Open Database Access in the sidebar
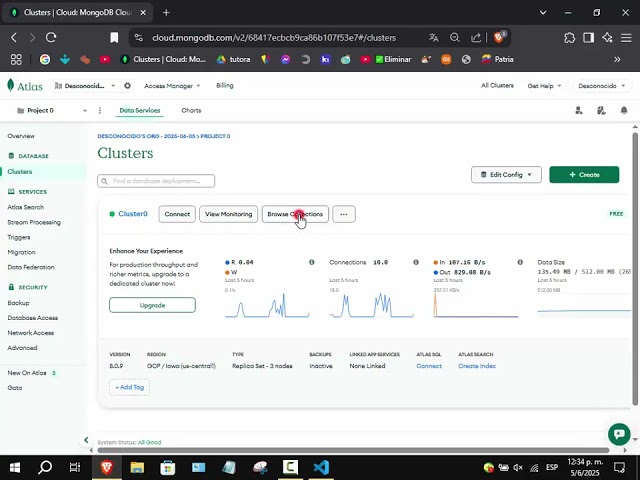The width and height of the screenshot is (640, 480). (x=33, y=318)
